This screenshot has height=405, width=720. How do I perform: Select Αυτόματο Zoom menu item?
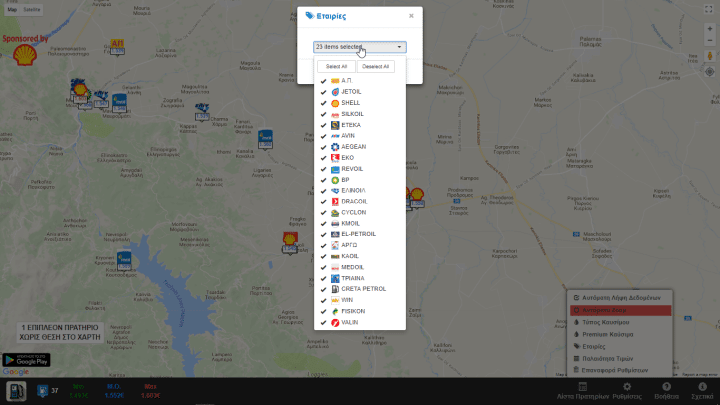tap(620, 310)
